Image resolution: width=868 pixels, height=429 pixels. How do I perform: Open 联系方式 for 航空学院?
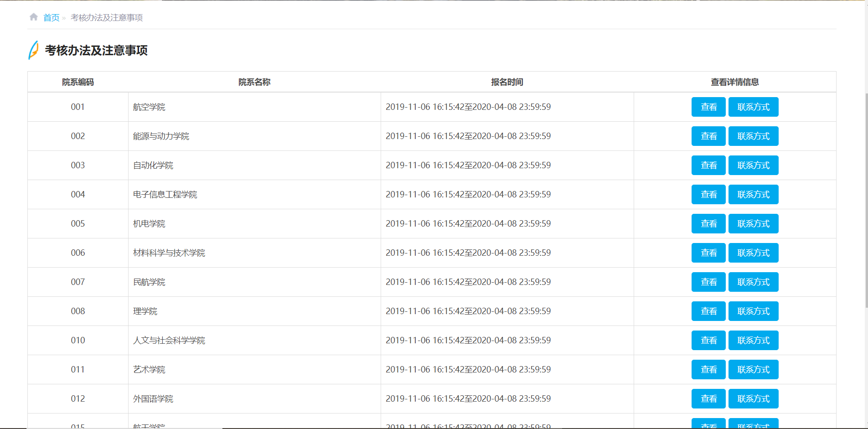point(753,107)
